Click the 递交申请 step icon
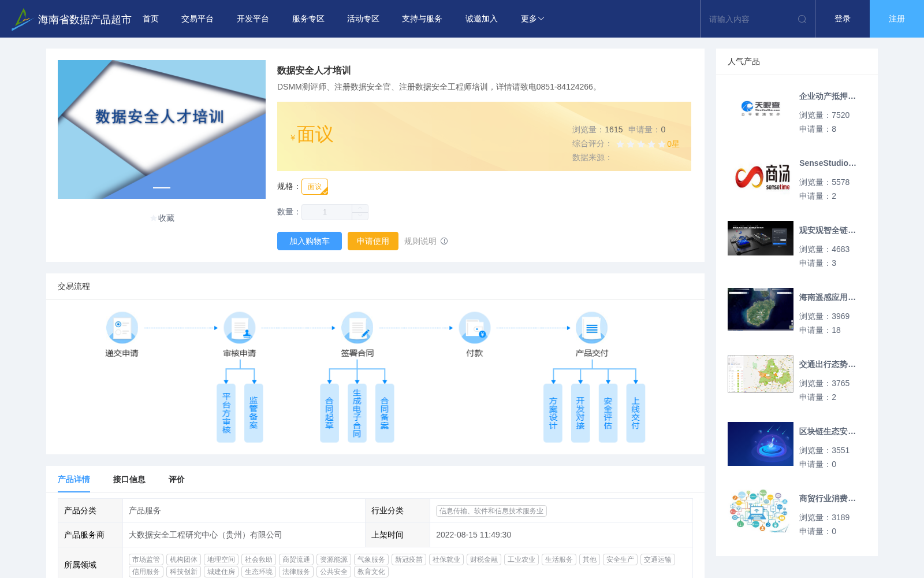This screenshot has width=924, height=578. tap(122, 328)
